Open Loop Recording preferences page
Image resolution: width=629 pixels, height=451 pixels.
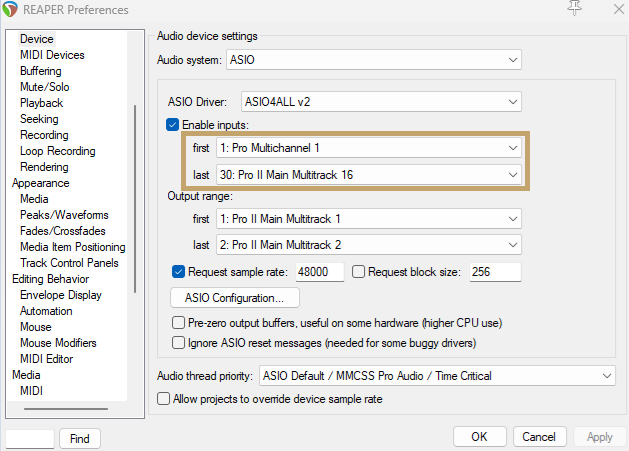click(58, 151)
